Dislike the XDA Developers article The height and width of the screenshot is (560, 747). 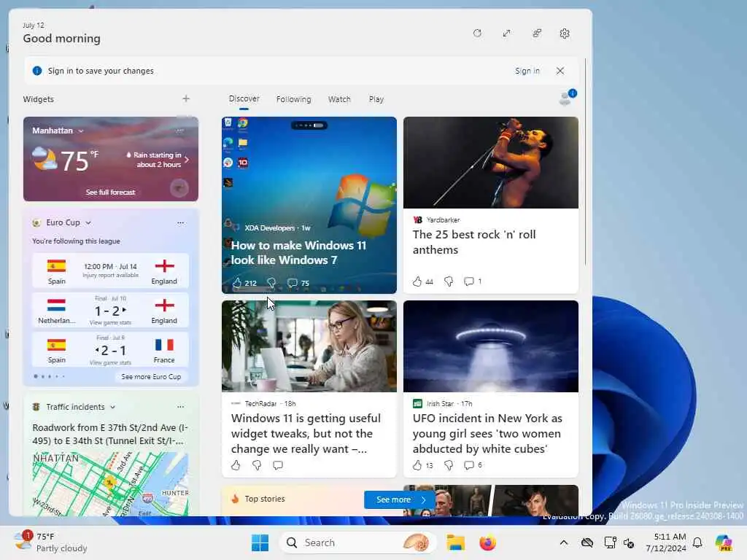(271, 284)
